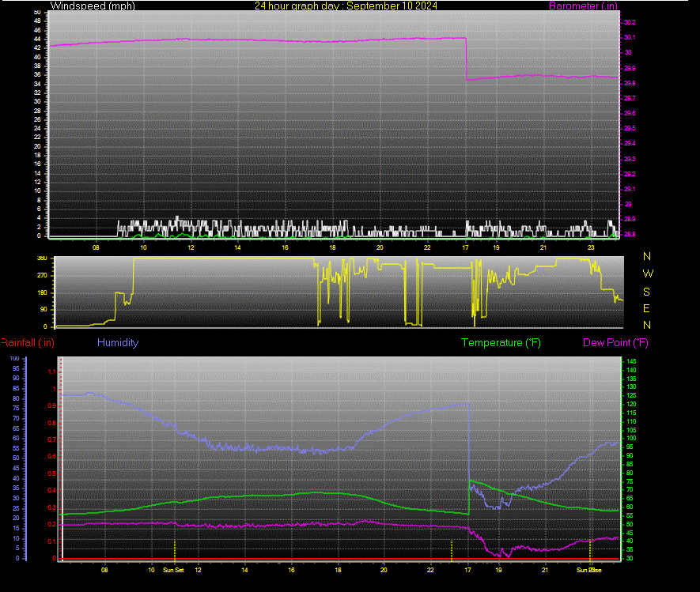Viewport: 700px width, 592px height.
Task: Click the E compass direction label
Action: 646,308
